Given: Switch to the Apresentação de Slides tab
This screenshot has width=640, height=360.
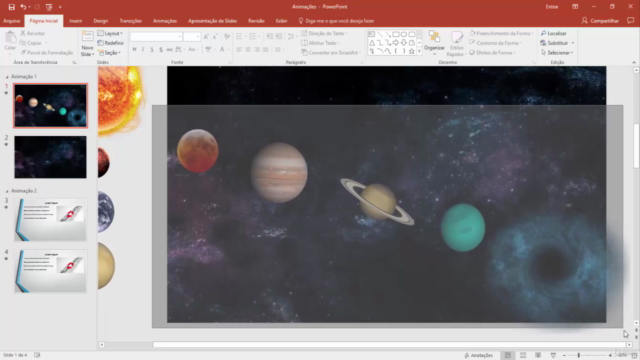Looking at the screenshot, I should (x=212, y=21).
